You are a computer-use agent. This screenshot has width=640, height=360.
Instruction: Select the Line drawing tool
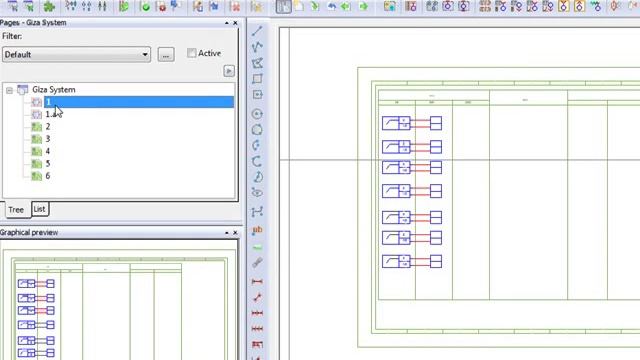coord(257,31)
